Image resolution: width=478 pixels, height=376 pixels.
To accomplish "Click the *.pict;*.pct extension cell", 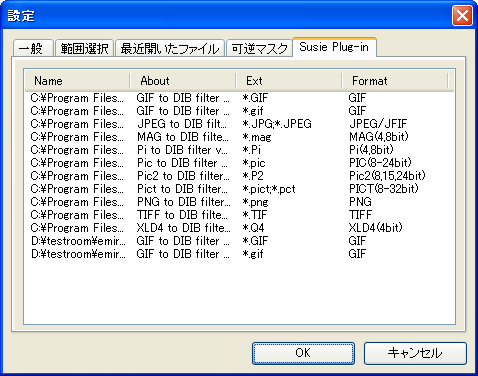I will pos(269,189).
